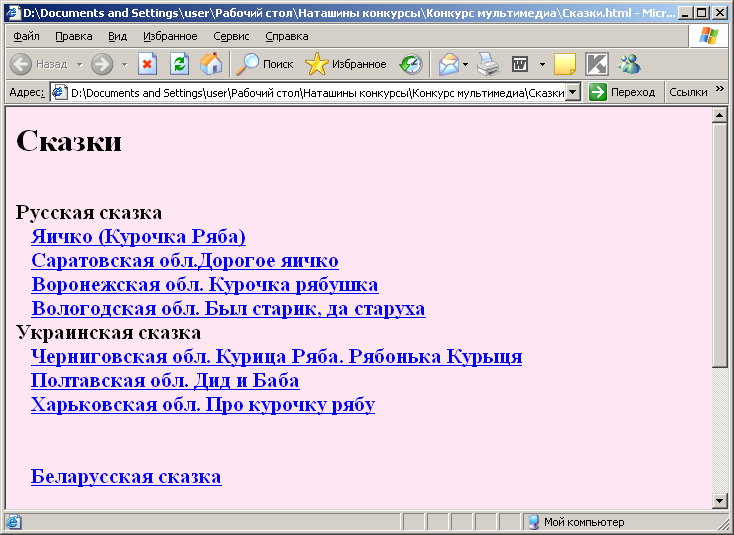Click the Сказки page heading
Image resolution: width=734 pixels, height=535 pixels.
(69, 140)
